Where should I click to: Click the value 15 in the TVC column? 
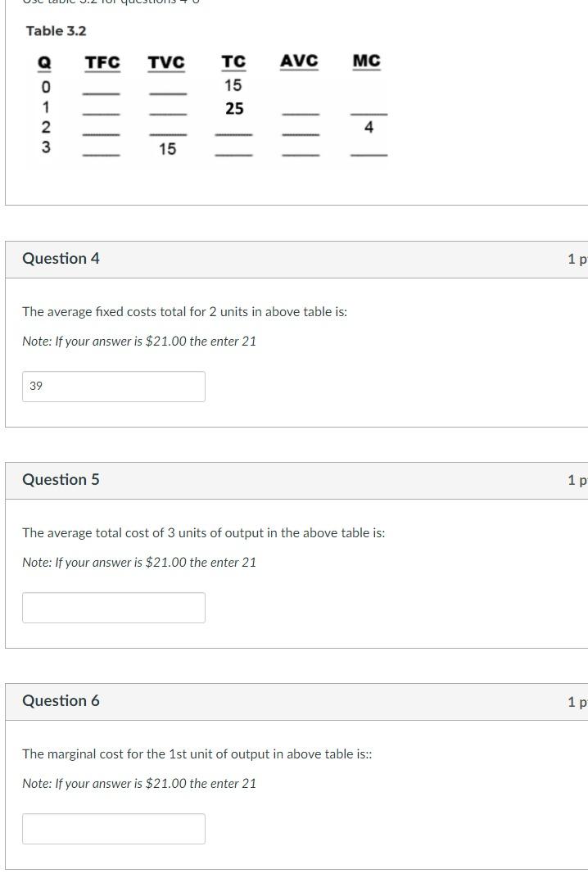pyautogui.click(x=168, y=148)
